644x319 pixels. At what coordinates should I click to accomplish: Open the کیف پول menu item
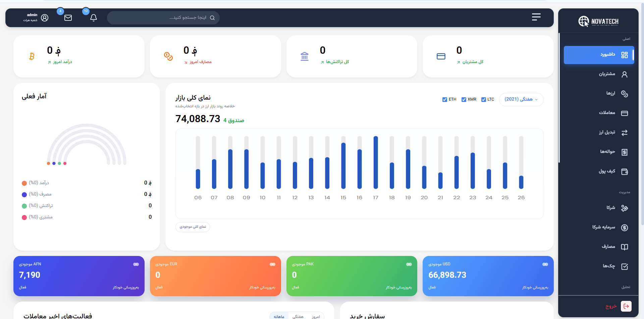[x=599, y=172]
